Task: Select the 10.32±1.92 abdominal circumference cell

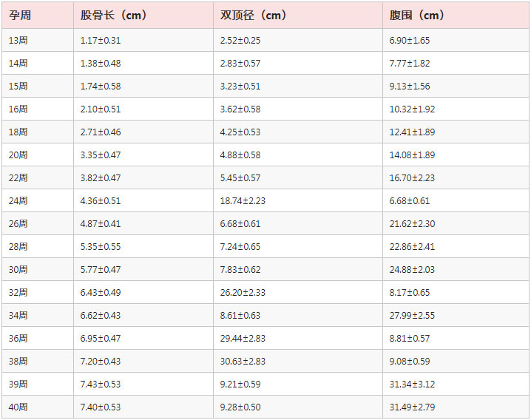Action: [x=413, y=109]
